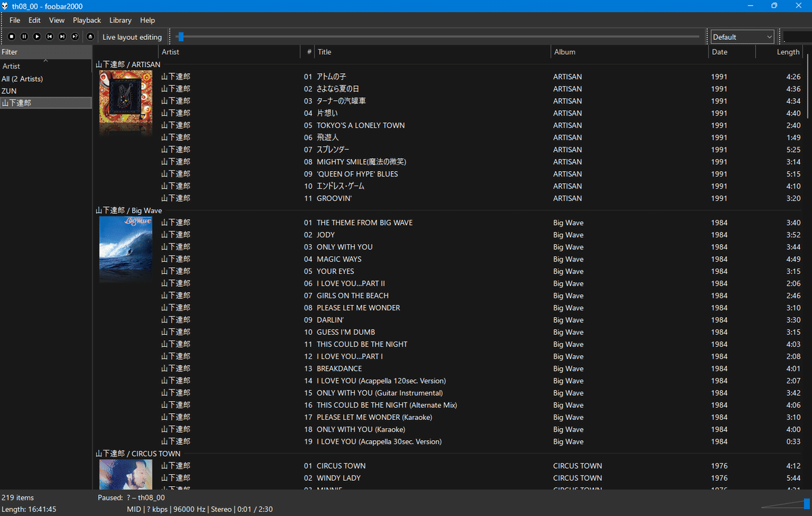Click the ARTISAN album cover thumbnail
Screen dimensions: 812x516
[x=126, y=97]
